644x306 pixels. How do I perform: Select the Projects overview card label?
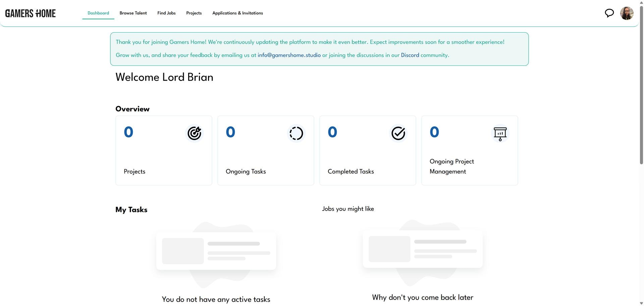tap(135, 172)
